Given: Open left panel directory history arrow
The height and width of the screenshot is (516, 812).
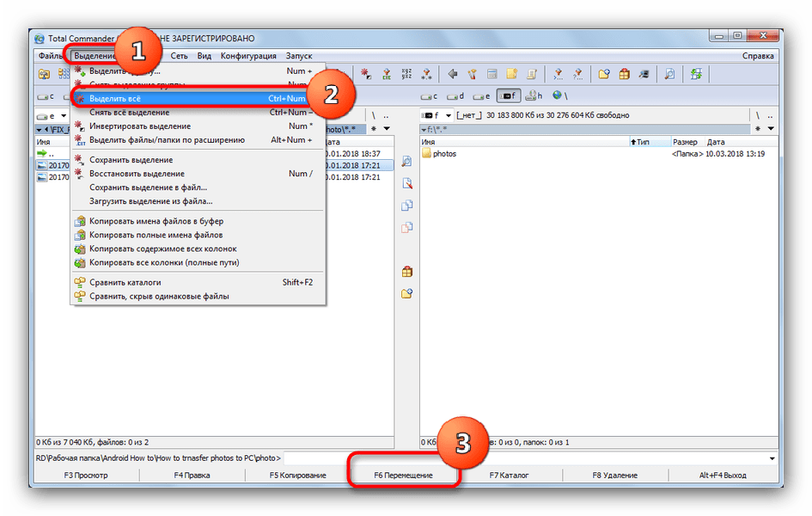Looking at the screenshot, I should coord(387,128).
